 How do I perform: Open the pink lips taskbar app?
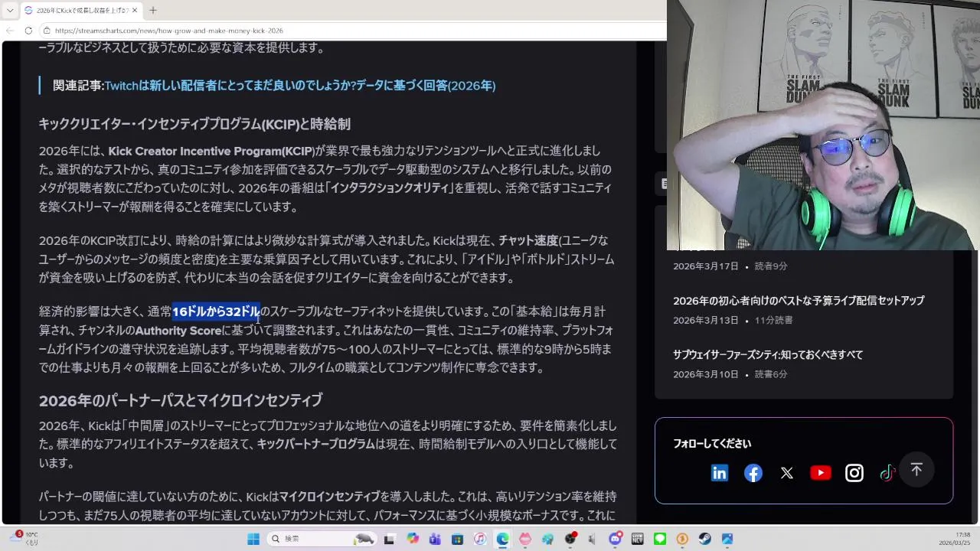pyautogui.click(x=525, y=539)
